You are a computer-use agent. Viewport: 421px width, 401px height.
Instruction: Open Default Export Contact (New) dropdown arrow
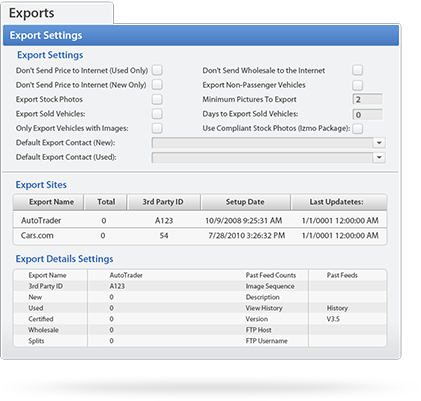379,143
